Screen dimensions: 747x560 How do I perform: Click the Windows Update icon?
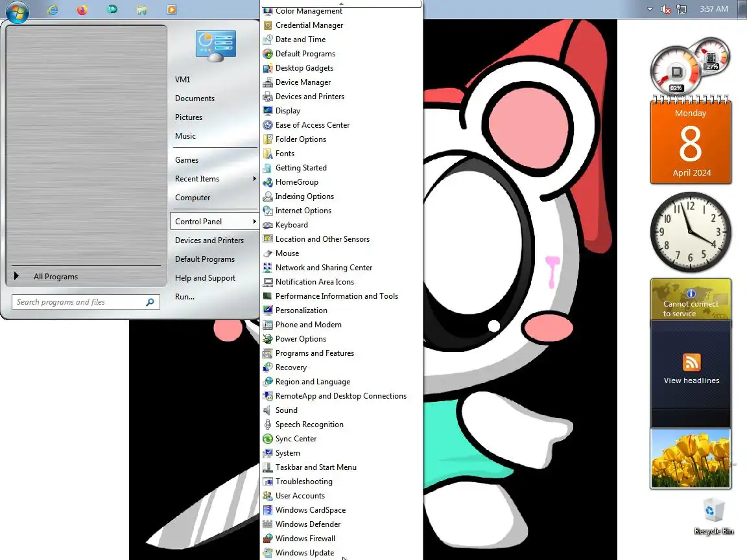(268, 553)
